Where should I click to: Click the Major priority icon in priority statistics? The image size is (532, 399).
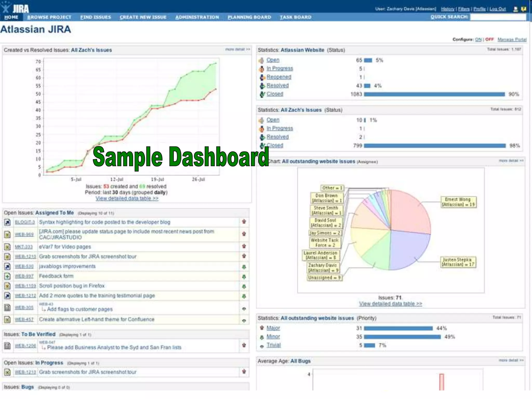click(262, 328)
